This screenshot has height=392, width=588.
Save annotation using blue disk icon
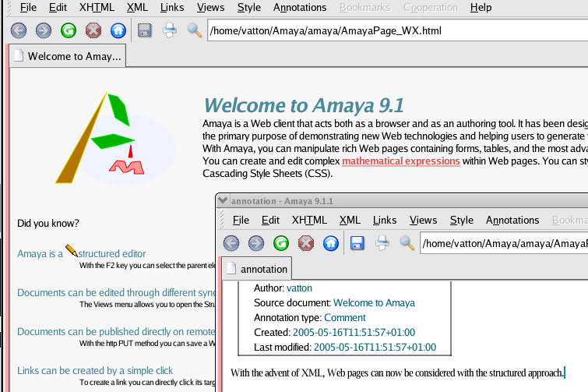point(357,243)
